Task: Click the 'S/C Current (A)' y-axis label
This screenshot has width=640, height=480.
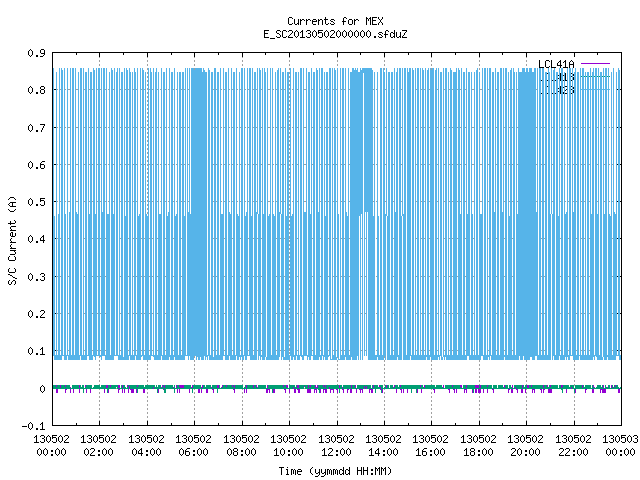Action: [x=12, y=240]
